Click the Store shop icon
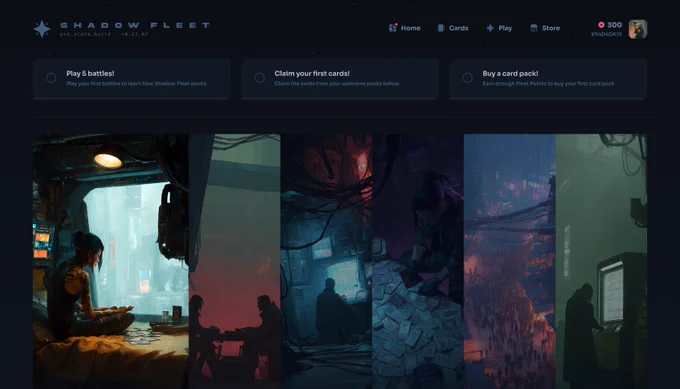 (x=534, y=28)
